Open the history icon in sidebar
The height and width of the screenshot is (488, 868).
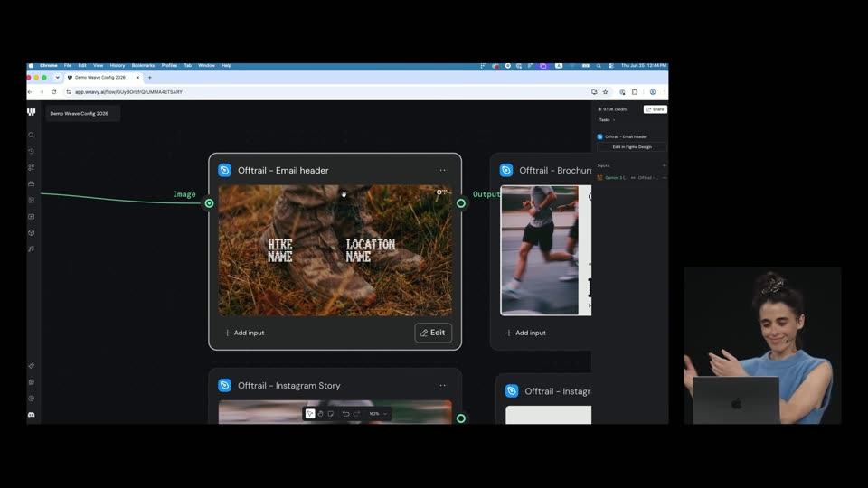pos(32,151)
